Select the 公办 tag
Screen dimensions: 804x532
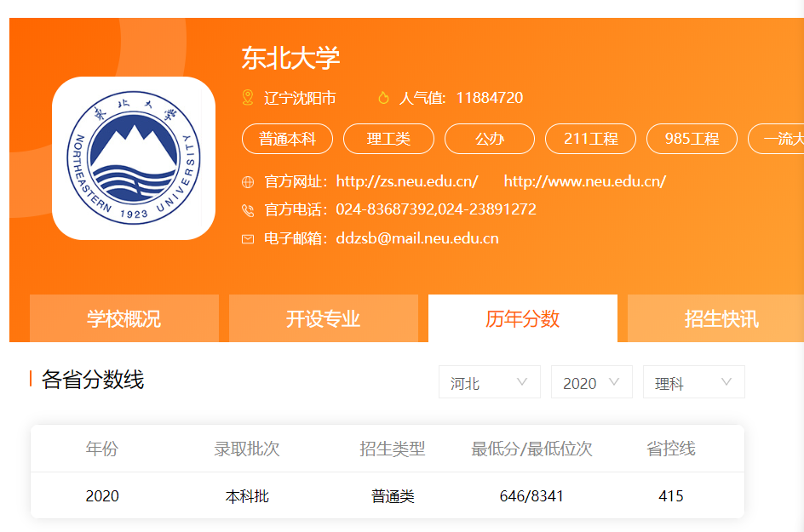click(x=490, y=139)
